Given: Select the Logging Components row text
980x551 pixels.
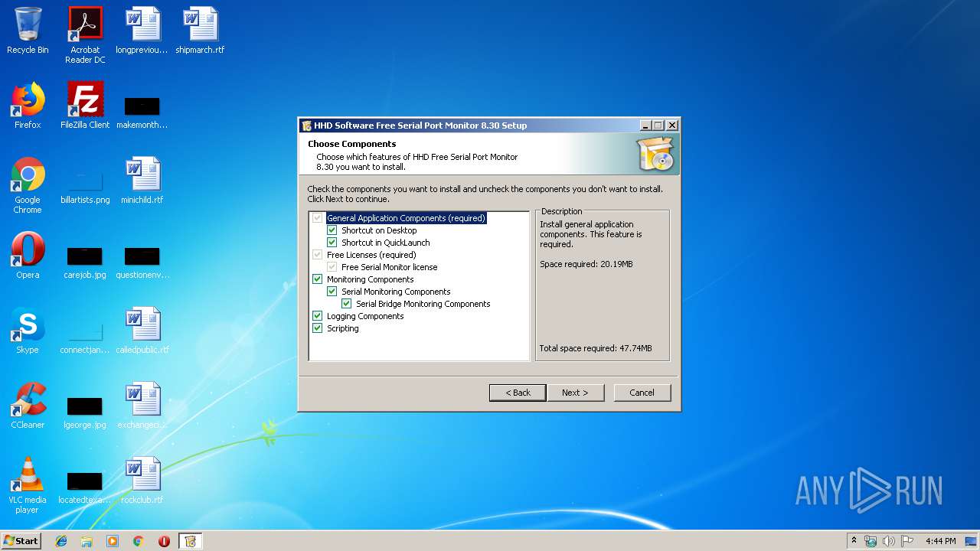Looking at the screenshot, I should pyautogui.click(x=365, y=316).
